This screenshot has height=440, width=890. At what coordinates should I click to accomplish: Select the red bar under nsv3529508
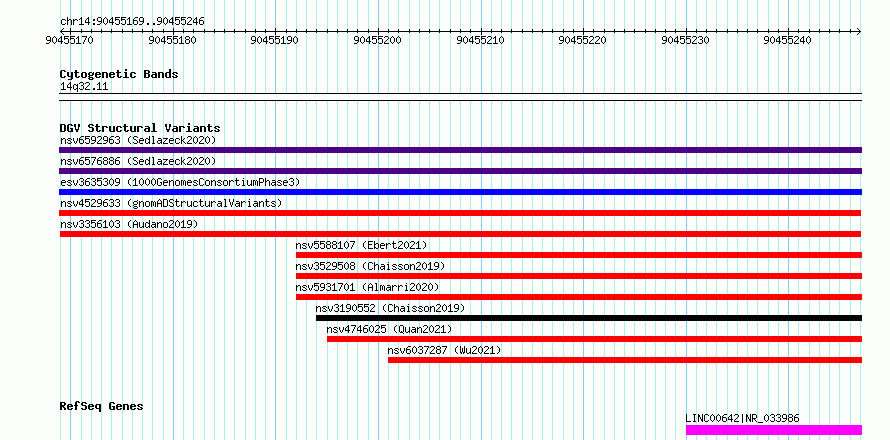click(x=579, y=276)
